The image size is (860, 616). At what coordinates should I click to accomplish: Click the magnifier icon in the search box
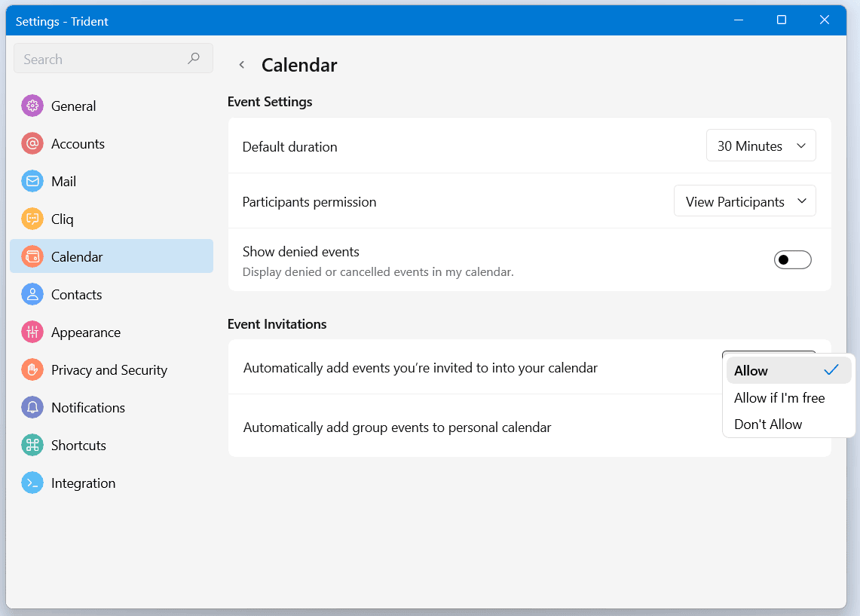(x=194, y=59)
